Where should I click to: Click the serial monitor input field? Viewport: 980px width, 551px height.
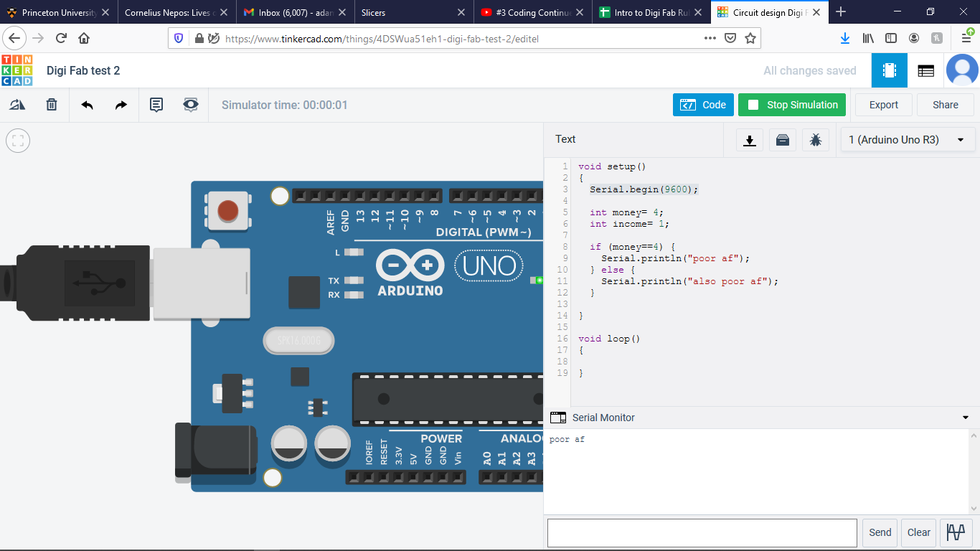point(702,533)
